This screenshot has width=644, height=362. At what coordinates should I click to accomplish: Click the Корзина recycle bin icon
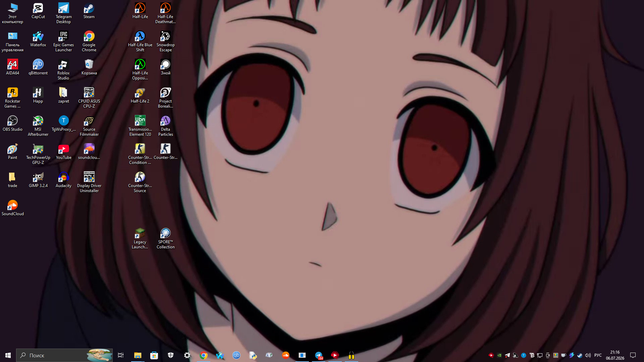[89, 67]
